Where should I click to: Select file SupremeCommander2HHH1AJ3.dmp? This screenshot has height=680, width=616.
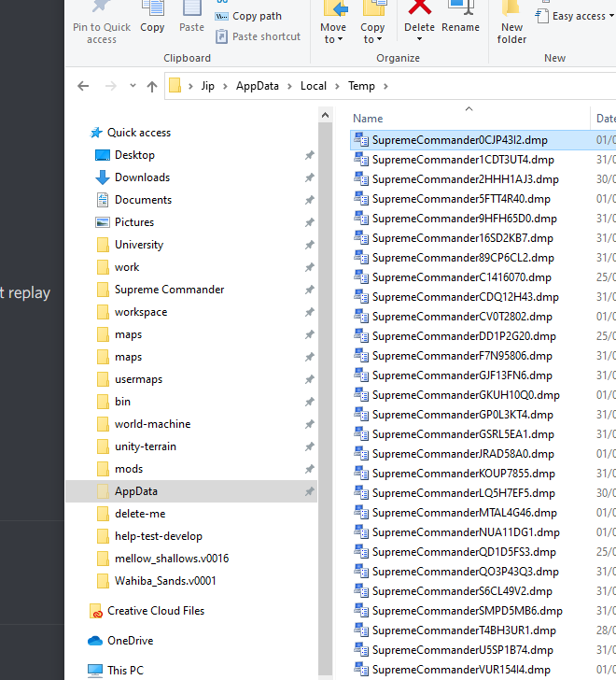click(x=465, y=179)
